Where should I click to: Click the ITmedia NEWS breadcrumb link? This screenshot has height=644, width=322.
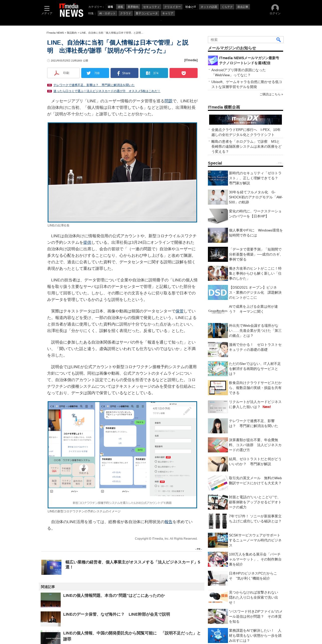[55, 33]
